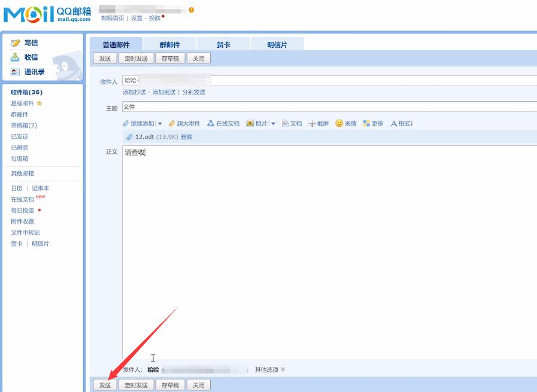The width and height of the screenshot is (537, 392).
Task: Click the 格式 letter A icon
Action: click(394, 124)
